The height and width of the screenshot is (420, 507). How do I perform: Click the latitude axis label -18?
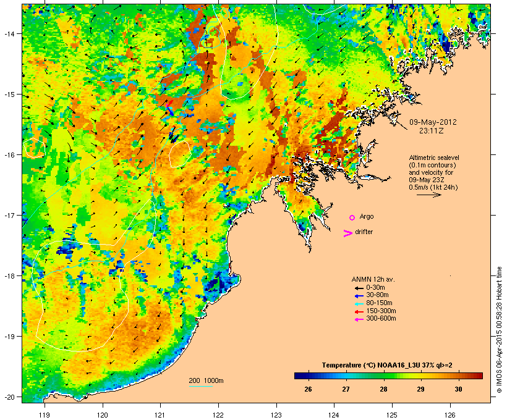coord(9,275)
